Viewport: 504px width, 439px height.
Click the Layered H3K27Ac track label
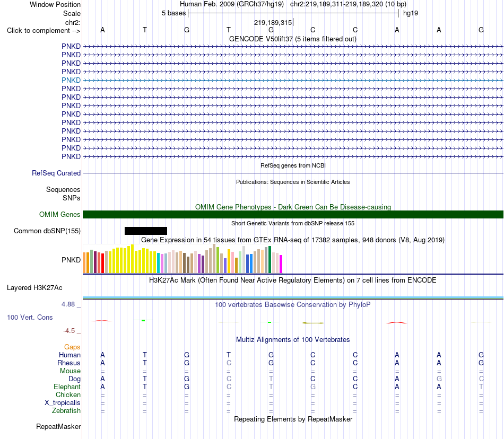34,288
